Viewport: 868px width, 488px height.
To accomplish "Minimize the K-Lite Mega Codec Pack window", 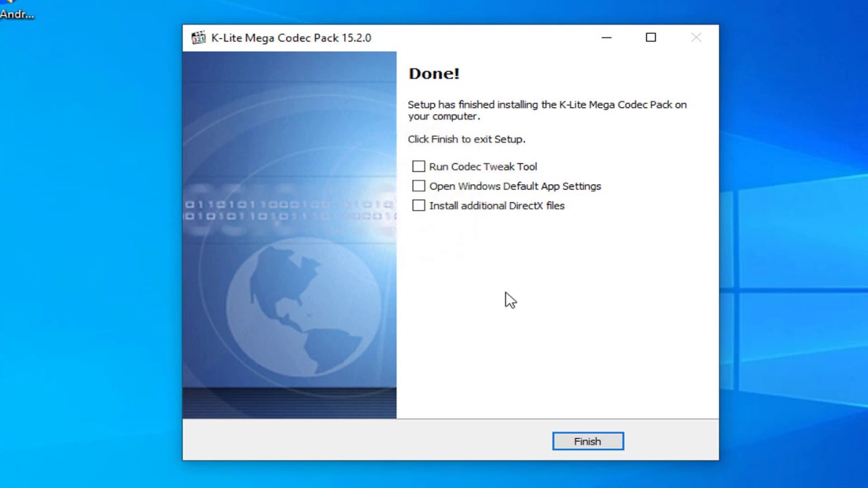I will point(607,38).
